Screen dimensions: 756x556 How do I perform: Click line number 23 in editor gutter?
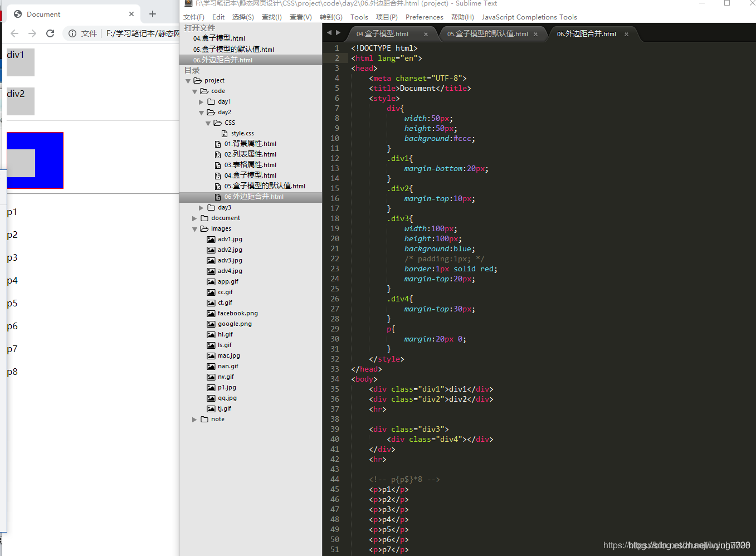pos(335,269)
